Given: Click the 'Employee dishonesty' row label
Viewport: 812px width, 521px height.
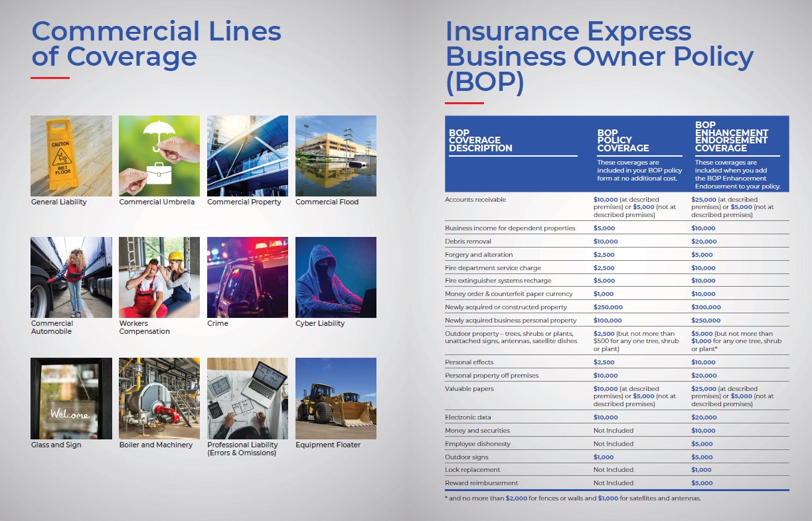Looking at the screenshot, I should point(477,444).
